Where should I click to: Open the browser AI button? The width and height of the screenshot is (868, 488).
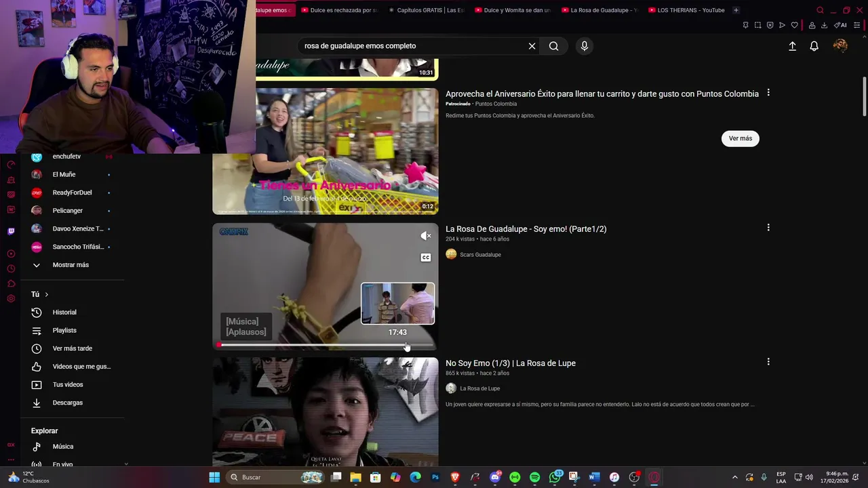[x=840, y=25]
